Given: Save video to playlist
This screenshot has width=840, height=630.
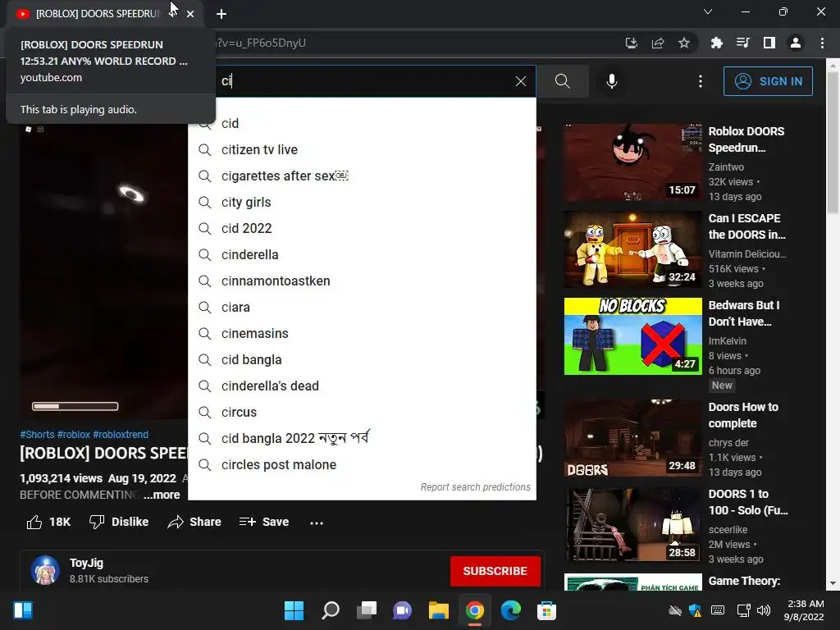Looking at the screenshot, I should coord(264,522).
